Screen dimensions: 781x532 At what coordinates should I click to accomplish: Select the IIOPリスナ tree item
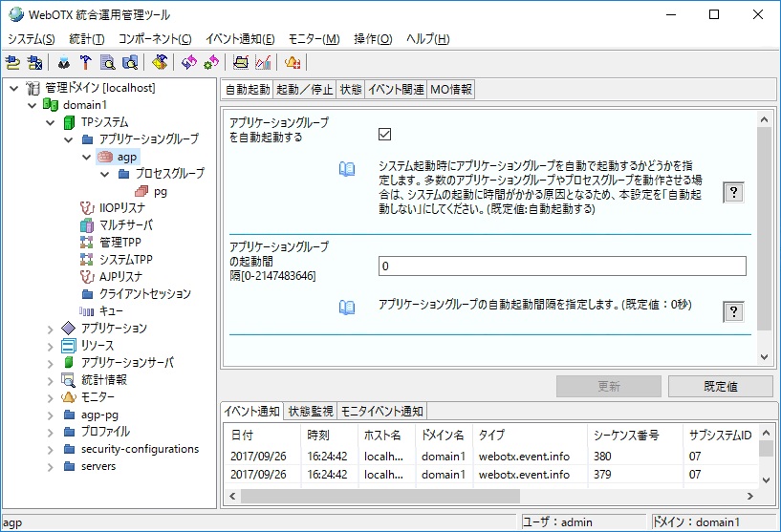121,208
